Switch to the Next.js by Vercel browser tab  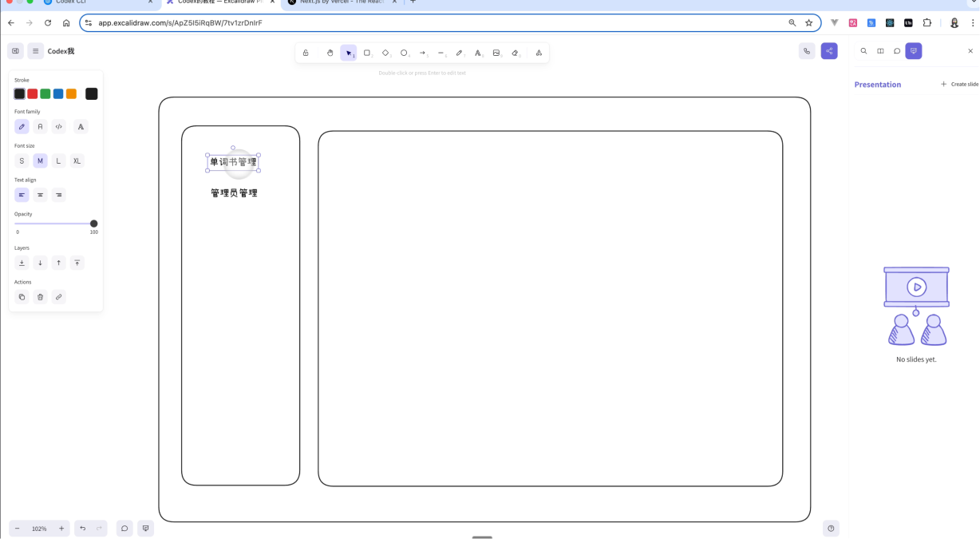coord(342,2)
